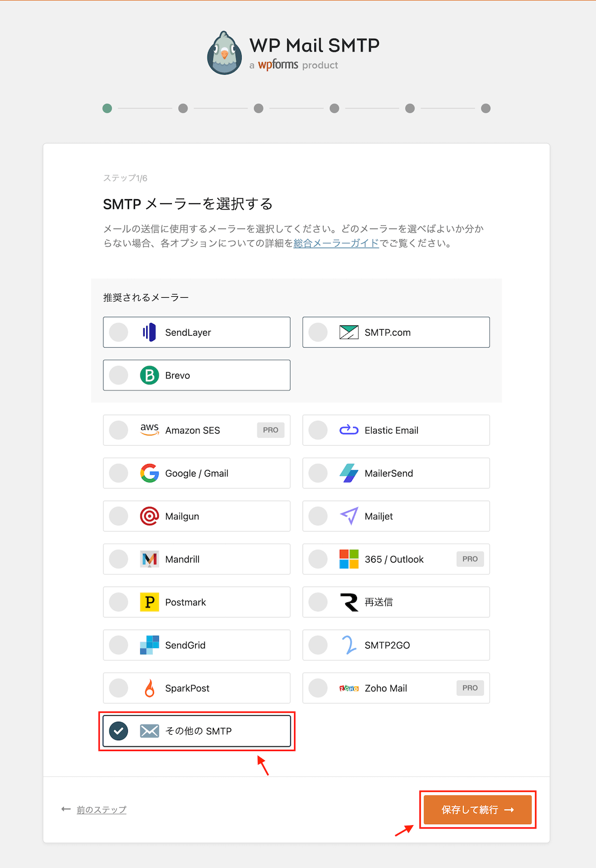Click the ステップ1/6 step indicator text
This screenshot has width=596, height=868.
(125, 178)
